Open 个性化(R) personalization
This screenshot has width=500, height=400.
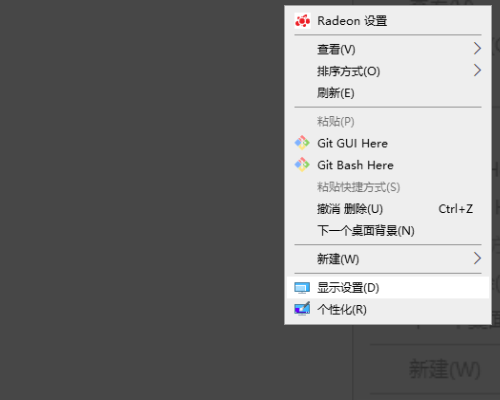[x=388, y=309]
